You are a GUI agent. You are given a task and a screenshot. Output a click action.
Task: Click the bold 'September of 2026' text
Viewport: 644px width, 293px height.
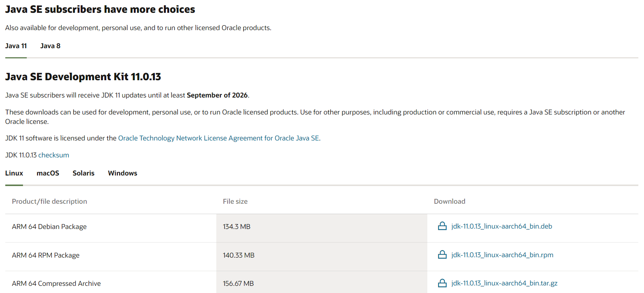click(217, 95)
